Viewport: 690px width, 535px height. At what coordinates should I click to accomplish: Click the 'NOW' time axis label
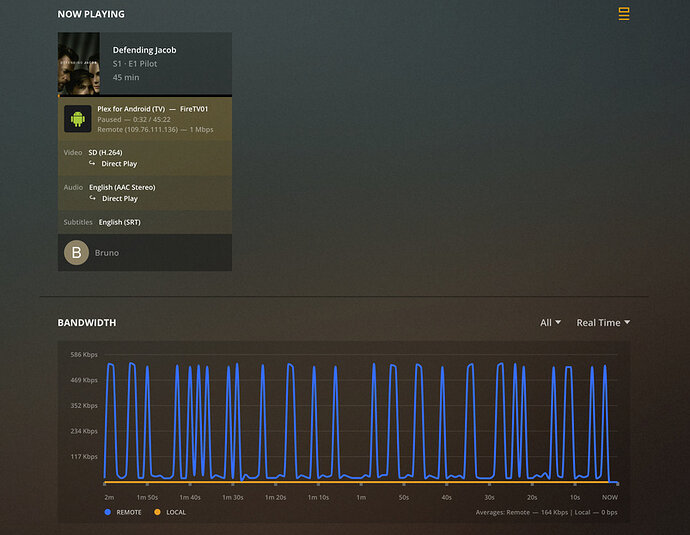click(610, 497)
